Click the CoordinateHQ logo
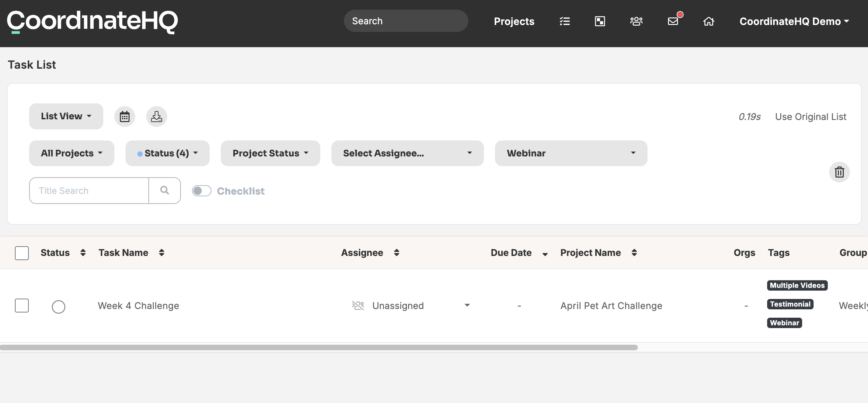Screen dimensions: 868x403 pos(93,22)
